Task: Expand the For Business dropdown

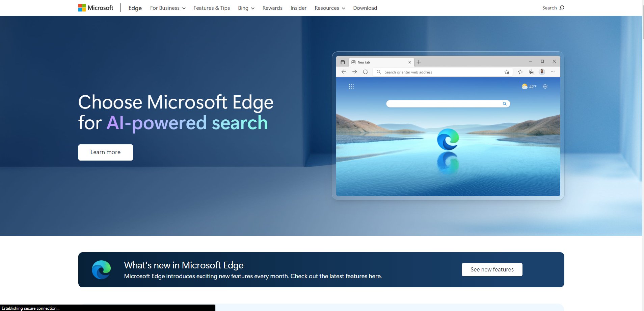Action: [x=168, y=8]
